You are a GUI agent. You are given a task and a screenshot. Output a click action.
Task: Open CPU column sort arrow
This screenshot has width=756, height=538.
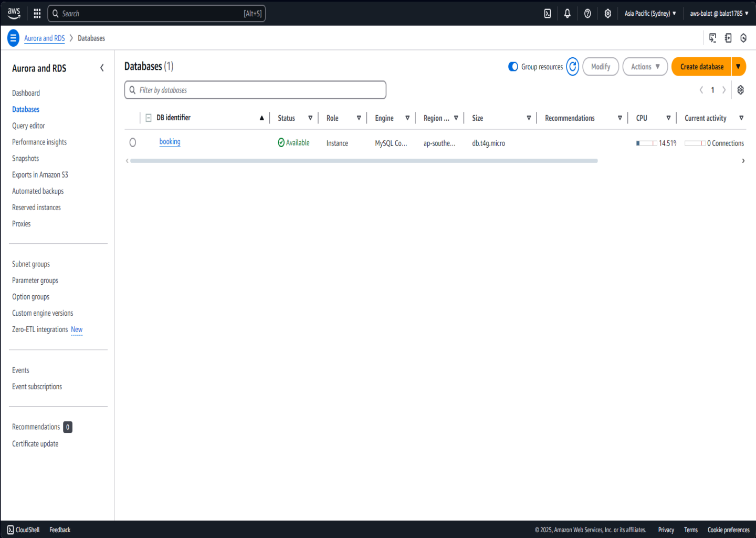[668, 118]
